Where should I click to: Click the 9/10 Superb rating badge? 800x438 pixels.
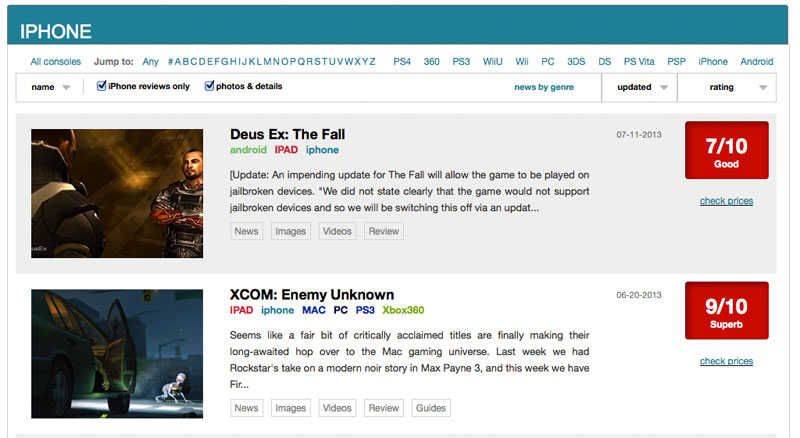(727, 310)
